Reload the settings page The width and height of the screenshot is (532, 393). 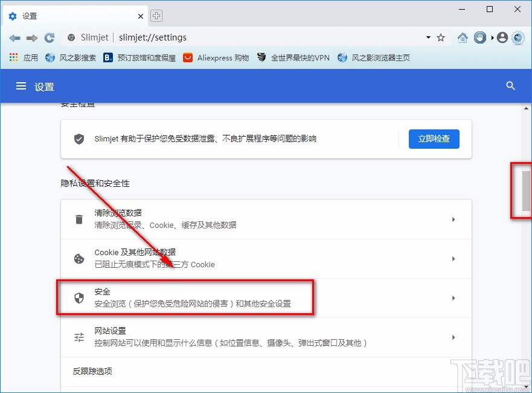50,37
